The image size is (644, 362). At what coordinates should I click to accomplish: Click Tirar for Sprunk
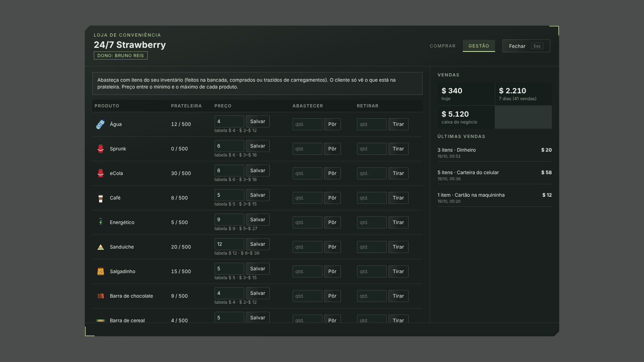point(398,149)
